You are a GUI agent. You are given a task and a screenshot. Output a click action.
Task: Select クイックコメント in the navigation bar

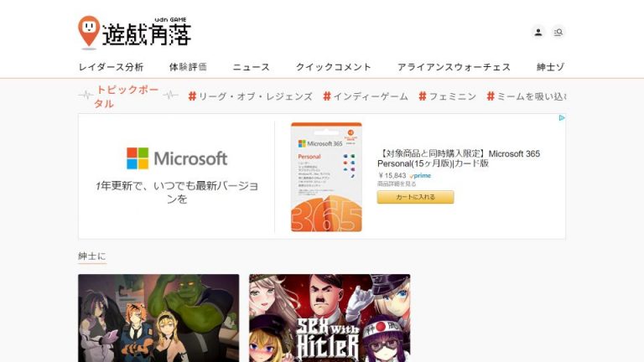pyautogui.click(x=333, y=67)
